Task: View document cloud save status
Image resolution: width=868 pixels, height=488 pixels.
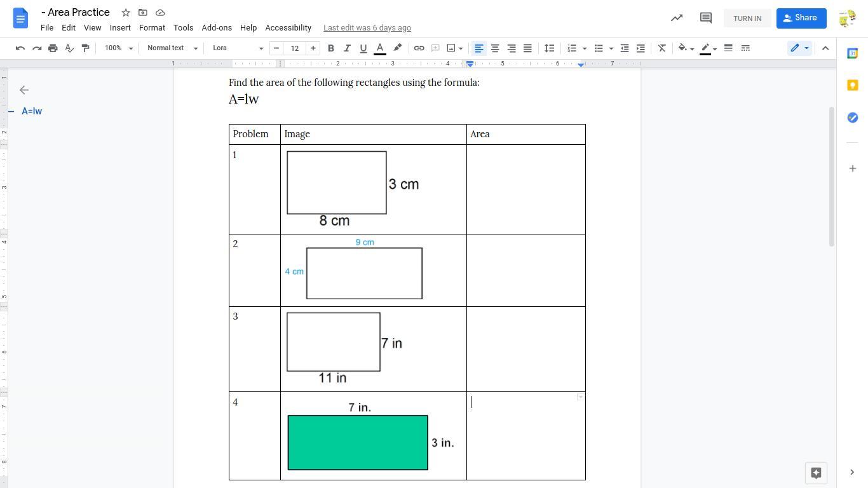Action: pyautogui.click(x=160, y=13)
